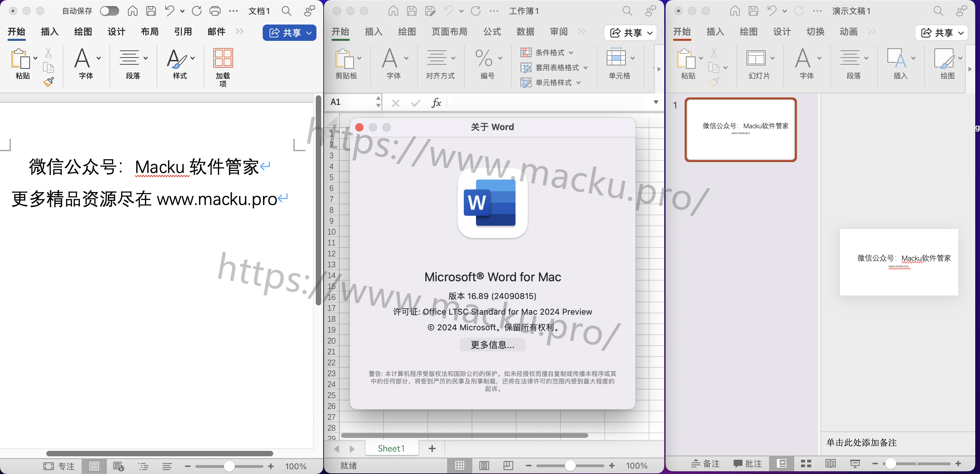This screenshot has width=980, height=474.
Task: Show more ribbon tabs chevron in Word
Action: click(239, 32)
